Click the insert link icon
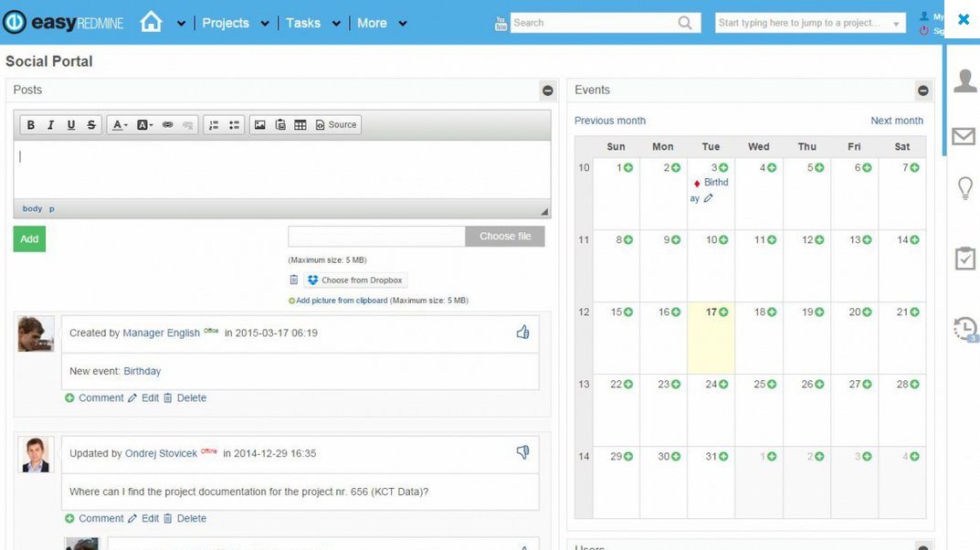Image resolution: width=980 pixels, height=550 pixels. click(167, 125)
